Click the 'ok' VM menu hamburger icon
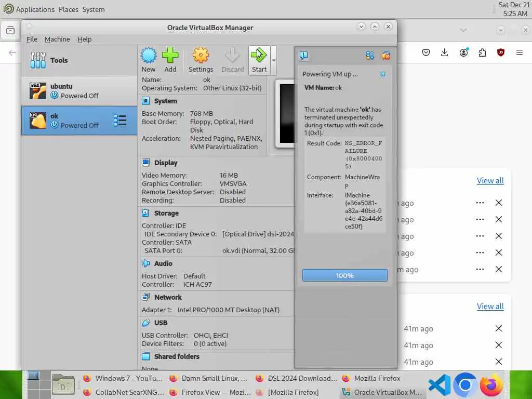 pos(120,121)
